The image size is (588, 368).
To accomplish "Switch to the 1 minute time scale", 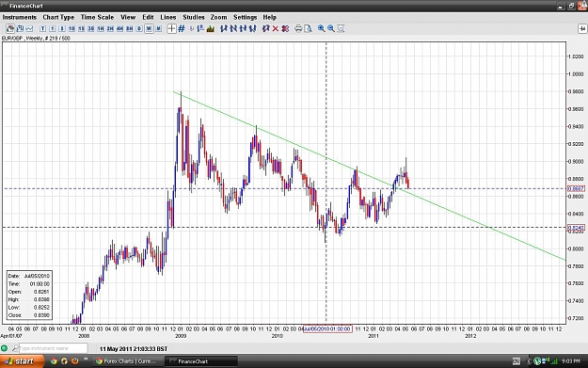I will 52,28.
